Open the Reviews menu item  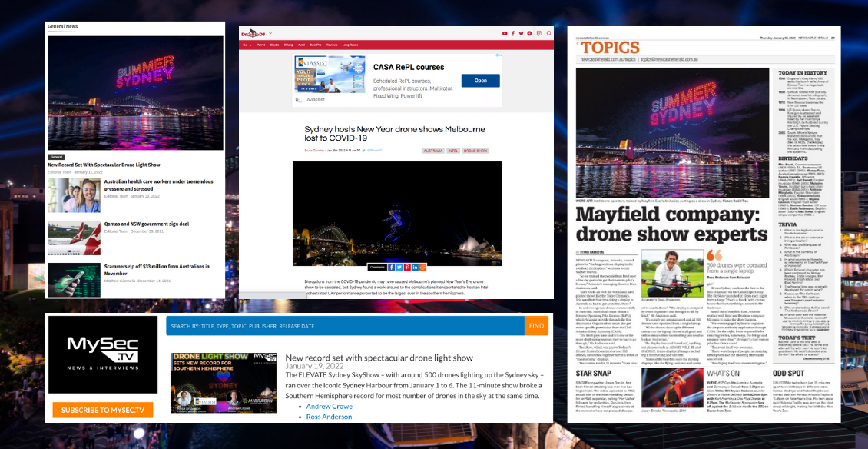click(x=332, y=45)
